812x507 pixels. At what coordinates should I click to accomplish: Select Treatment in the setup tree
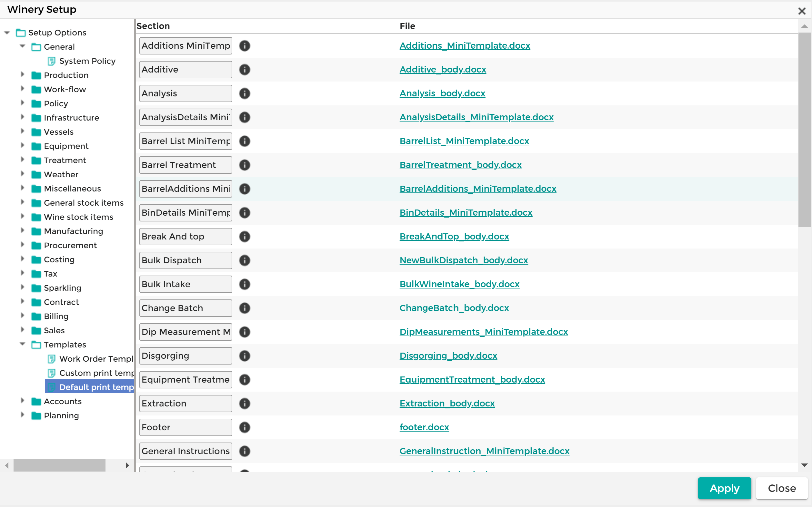(x=65, y=160)
